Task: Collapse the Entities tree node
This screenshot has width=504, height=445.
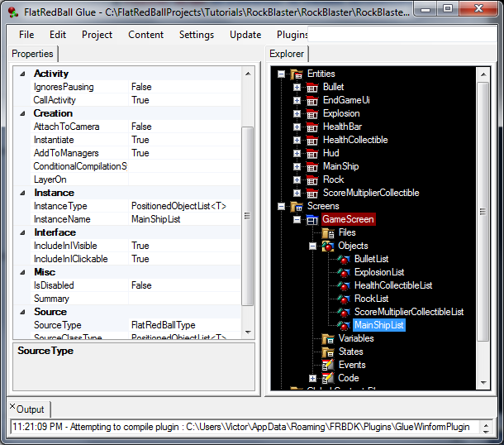Action: pos(281,74)
